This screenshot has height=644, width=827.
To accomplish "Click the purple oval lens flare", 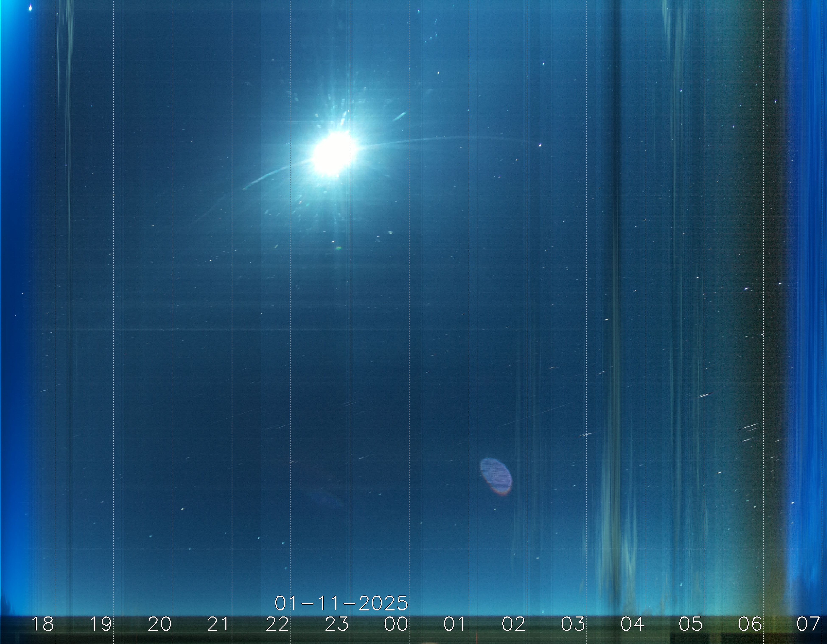I will click(x=496, y=476).
